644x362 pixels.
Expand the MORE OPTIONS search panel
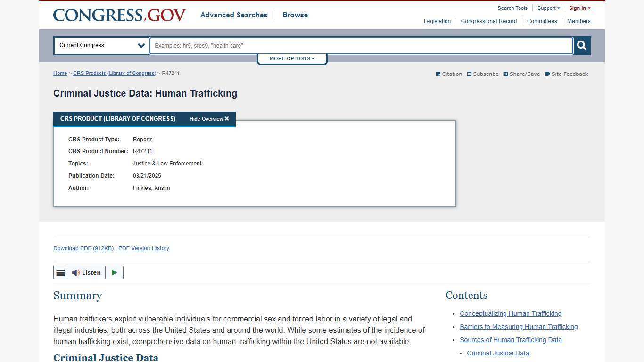click(x=292, y=58)
